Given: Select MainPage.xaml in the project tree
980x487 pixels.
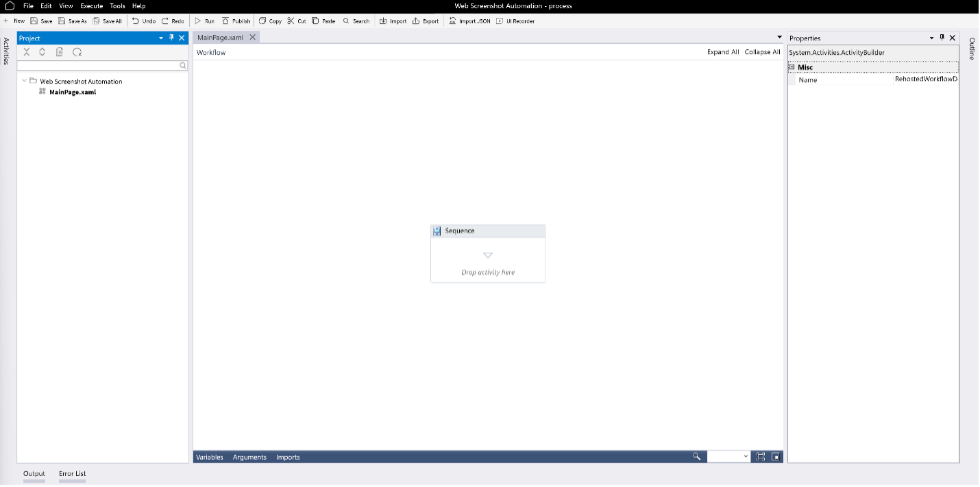Looking at the screenshot, I should tap(72, 92).
